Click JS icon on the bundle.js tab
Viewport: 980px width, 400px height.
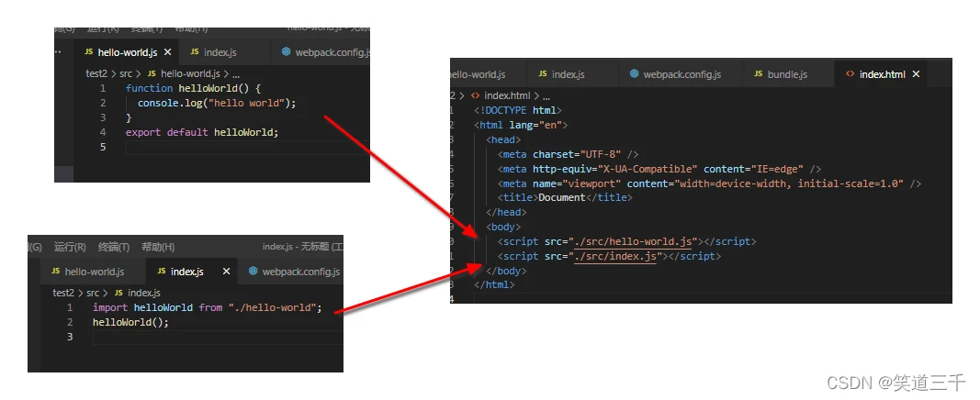(x=758, y=73)
